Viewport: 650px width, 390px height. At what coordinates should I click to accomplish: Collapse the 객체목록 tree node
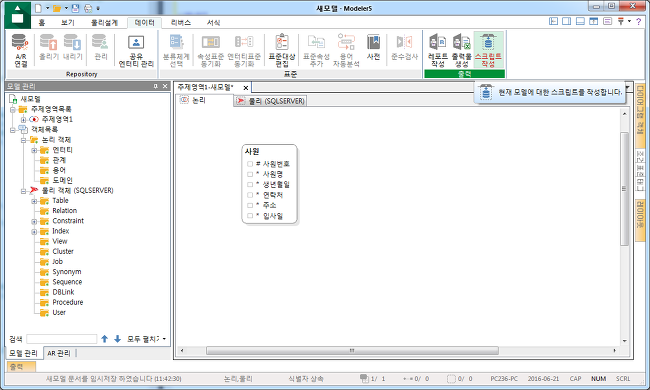(12, 130)
